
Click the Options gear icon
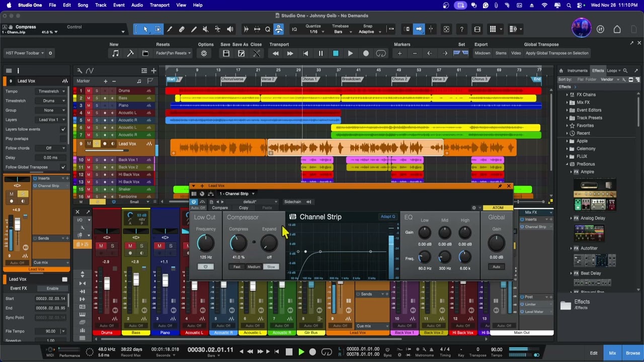[204, 53]
